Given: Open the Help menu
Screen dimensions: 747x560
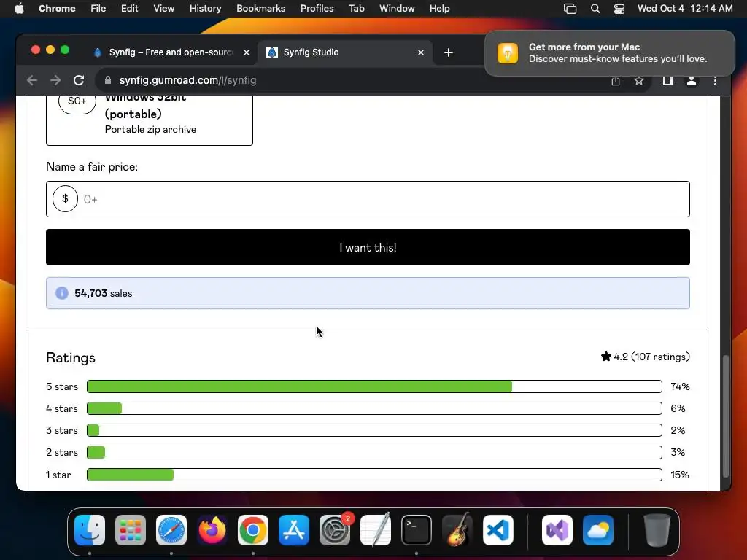Looking at the screenshot, I should (x=439, y=8).
